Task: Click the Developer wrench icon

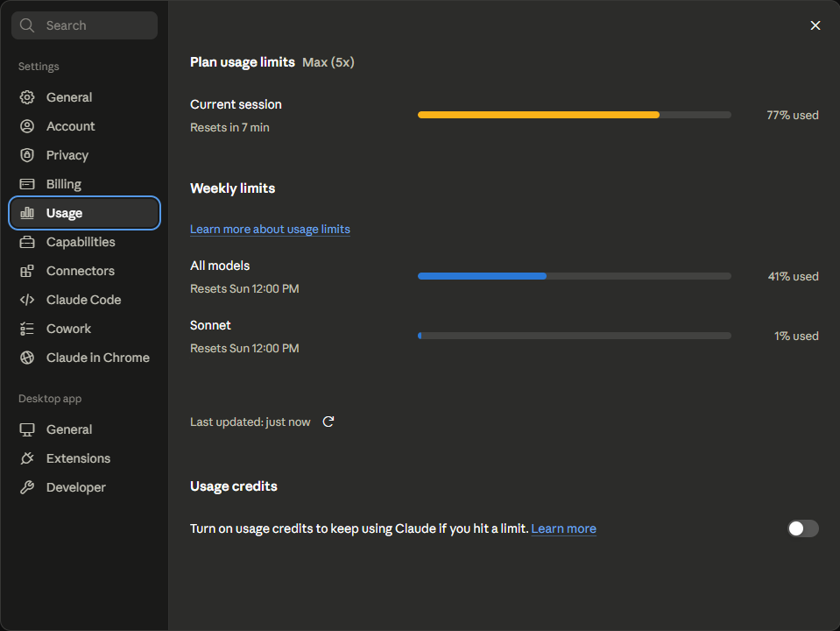Action: pyautogui.click(x=27, y=487)
